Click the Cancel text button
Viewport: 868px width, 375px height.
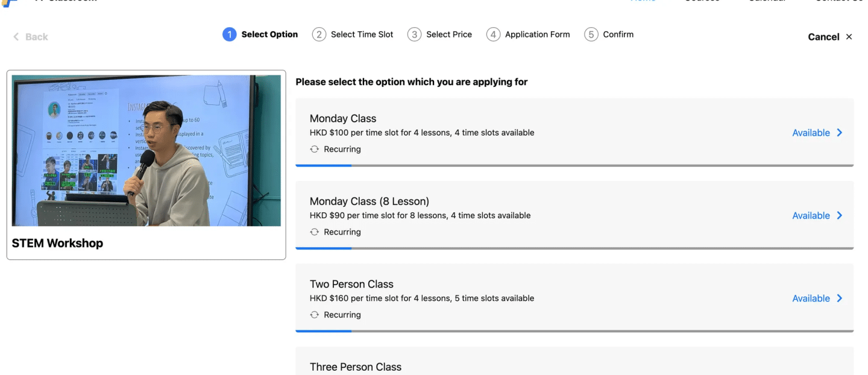click(x=823, y=37)
